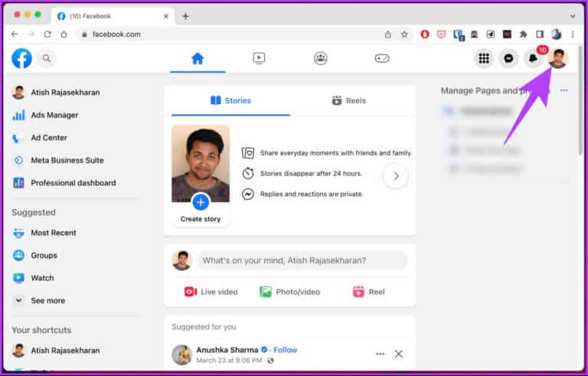588x376 pixels.
Task: Create a Reel from composer
Action: click(x=368, y=292)
